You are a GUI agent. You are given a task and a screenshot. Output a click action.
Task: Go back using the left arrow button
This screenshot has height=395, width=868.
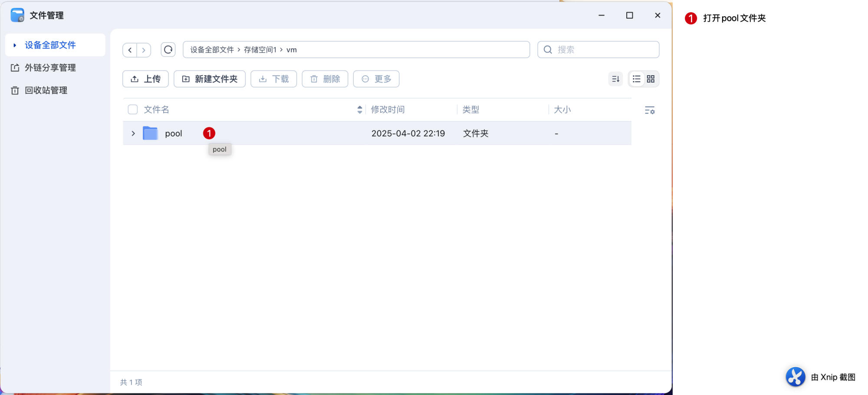point(130,50)
